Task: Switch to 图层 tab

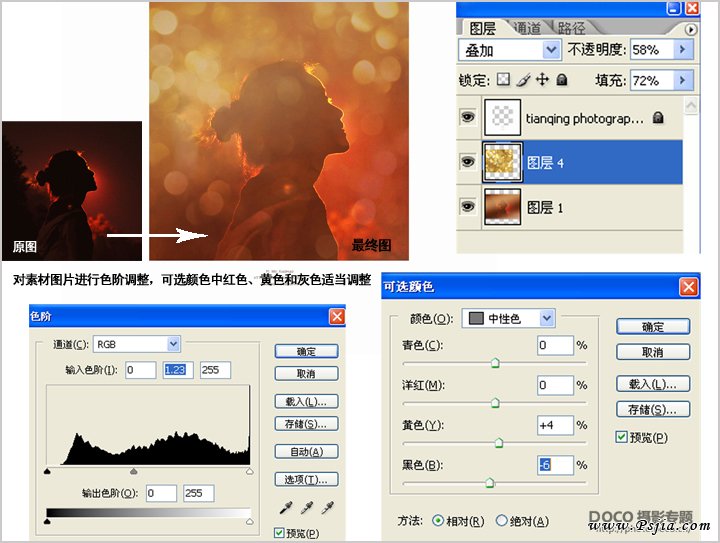Action: (x=483, y=28)
